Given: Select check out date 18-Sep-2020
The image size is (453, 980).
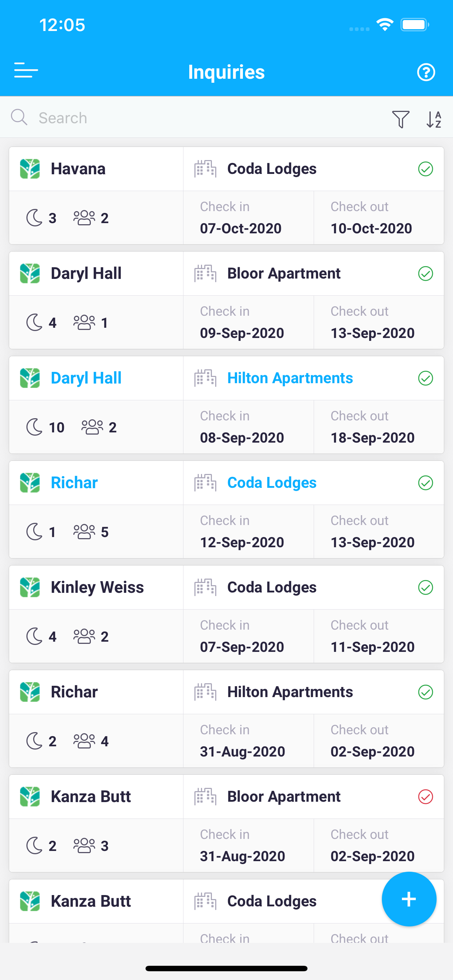Looking at the screenshot, I should (372, 438).
